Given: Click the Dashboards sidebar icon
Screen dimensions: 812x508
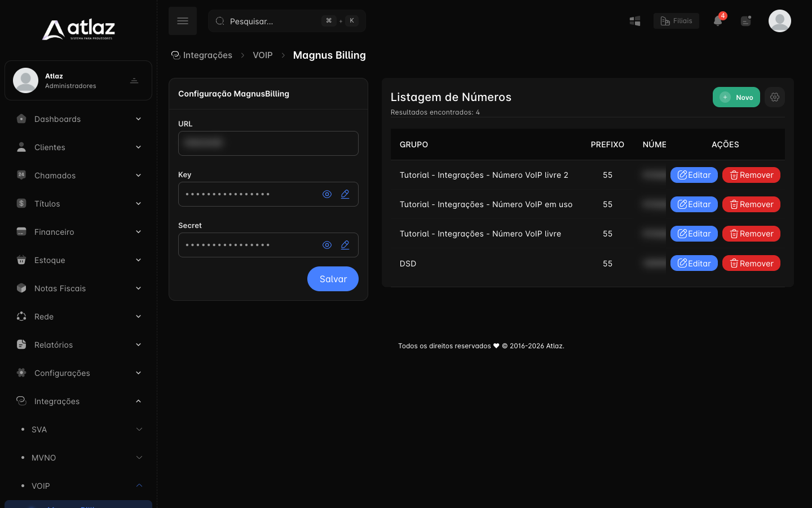Looking at the screenshot, I should click(21, 119).
